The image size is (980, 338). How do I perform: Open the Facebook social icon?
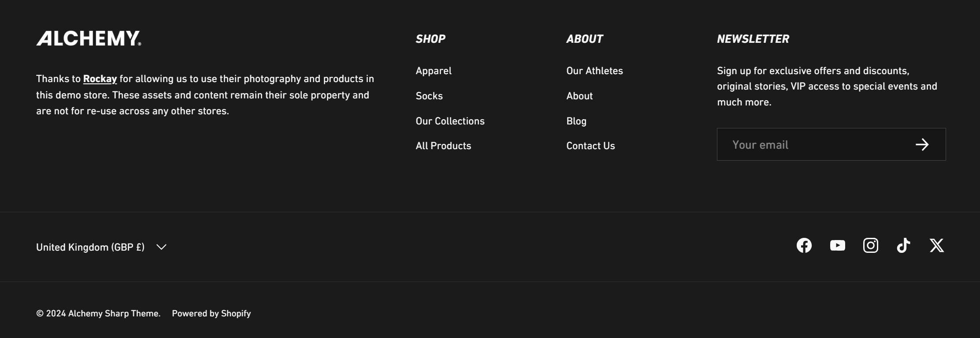pyautogui.click(x=804, y=245)
